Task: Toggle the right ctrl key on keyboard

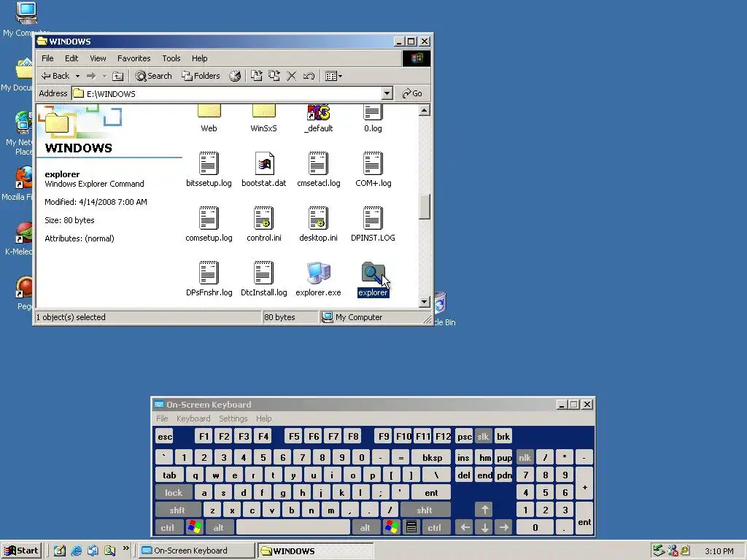Action: [435, 528]
